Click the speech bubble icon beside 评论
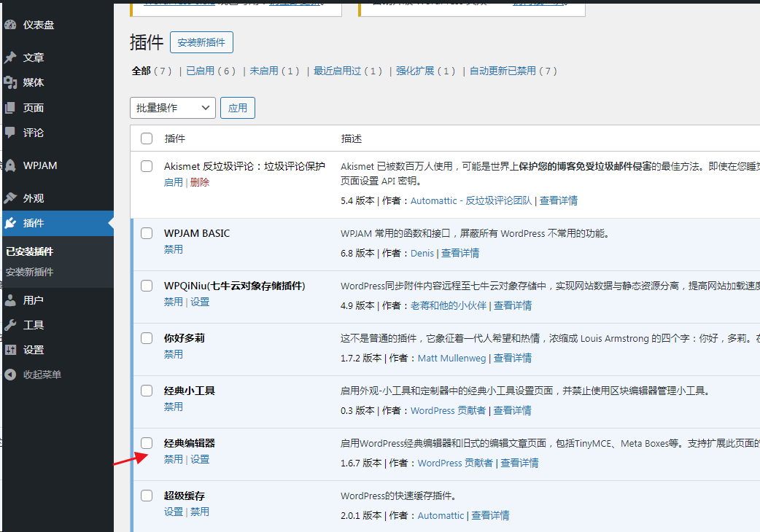The image size is (760, 532). 10,133
